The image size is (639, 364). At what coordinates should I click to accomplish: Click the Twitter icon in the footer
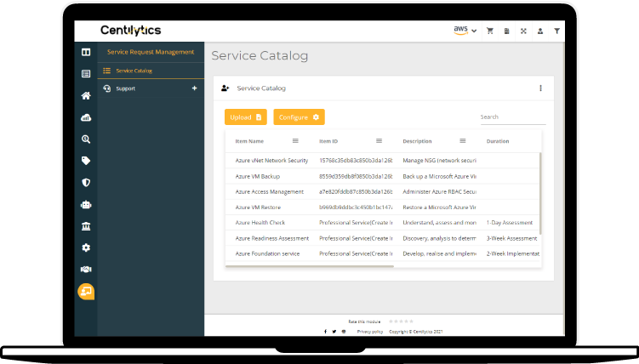coord(334,332)
